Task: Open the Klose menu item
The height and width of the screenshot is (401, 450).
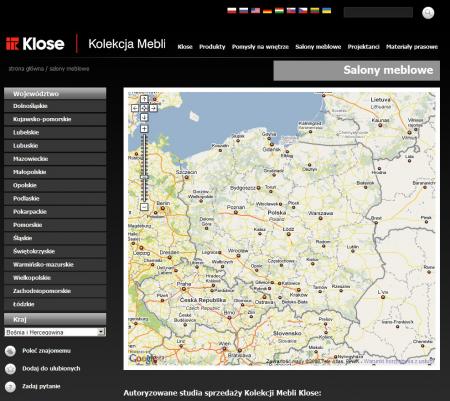Action: click(x=185, y=47)
